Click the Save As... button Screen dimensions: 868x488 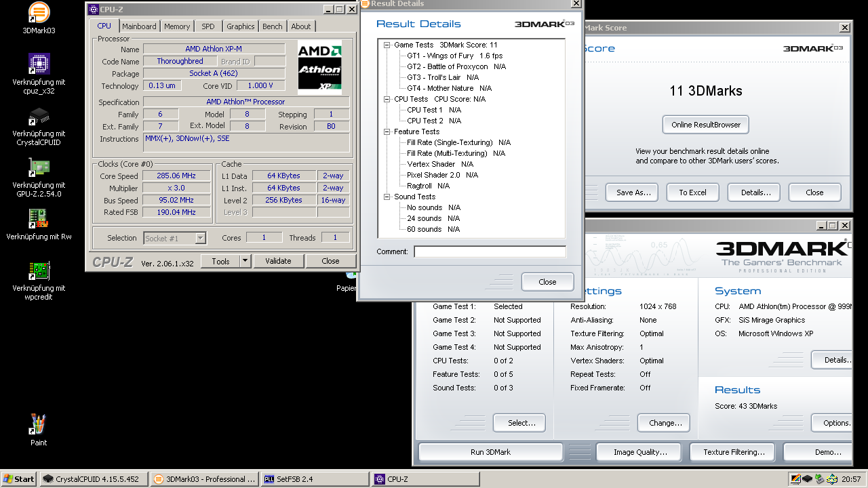pos(633,192)
